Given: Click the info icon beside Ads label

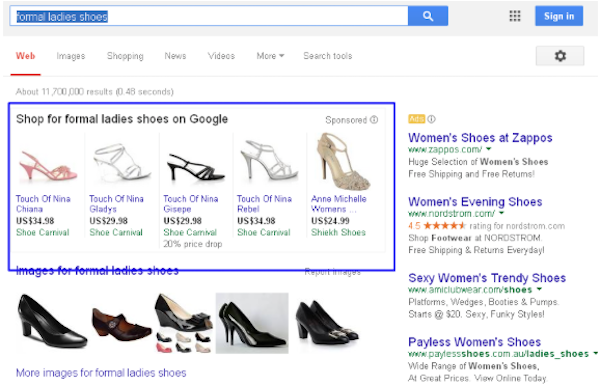Looking at the screenshot, I should click(x=431, y=119).
